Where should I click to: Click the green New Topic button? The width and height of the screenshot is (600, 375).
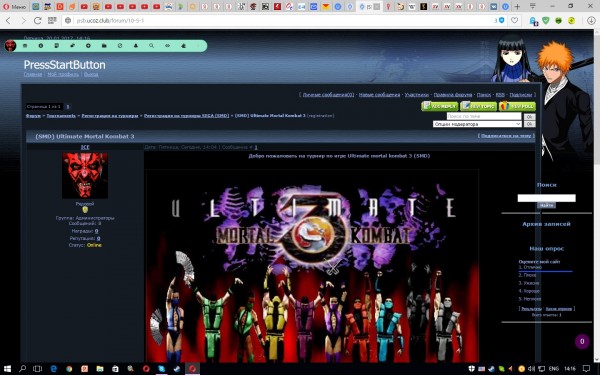[478, 106]
